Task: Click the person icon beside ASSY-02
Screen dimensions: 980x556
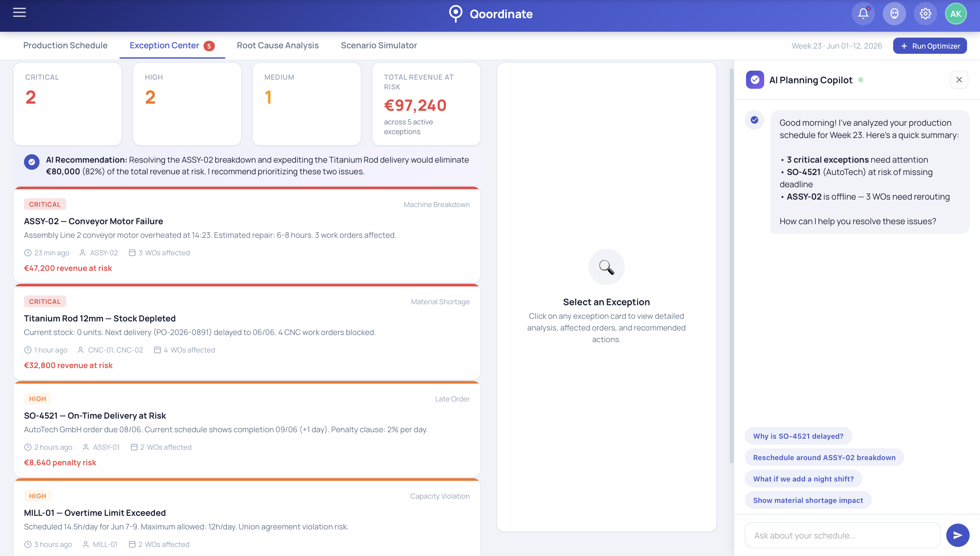Action: 83,253
